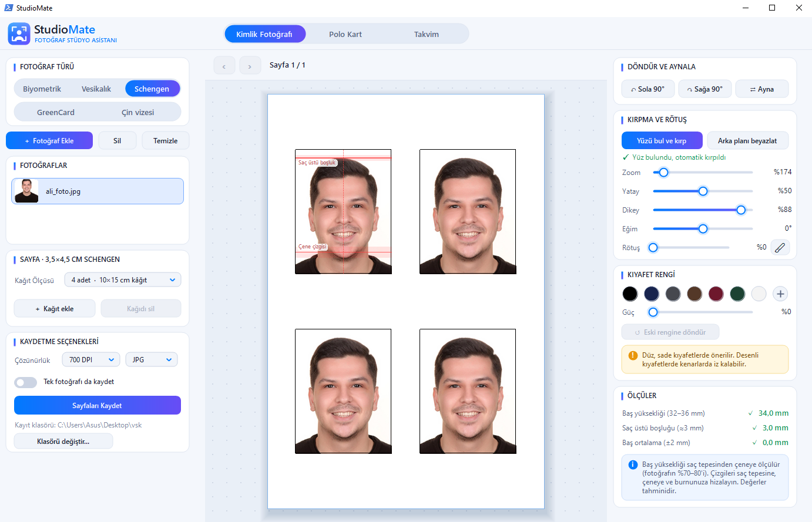
Task: Select Çin vizesi photo type
Action: pos(138,112)
